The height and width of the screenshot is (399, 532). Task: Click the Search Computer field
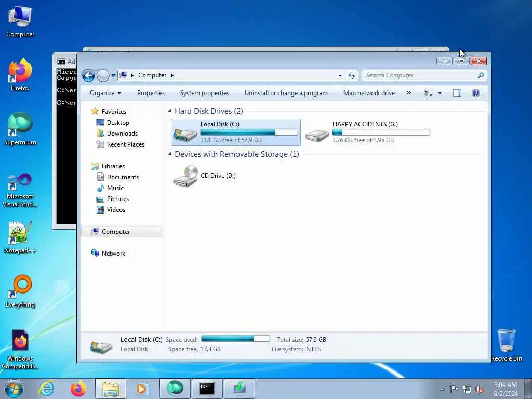pos(424,75)
